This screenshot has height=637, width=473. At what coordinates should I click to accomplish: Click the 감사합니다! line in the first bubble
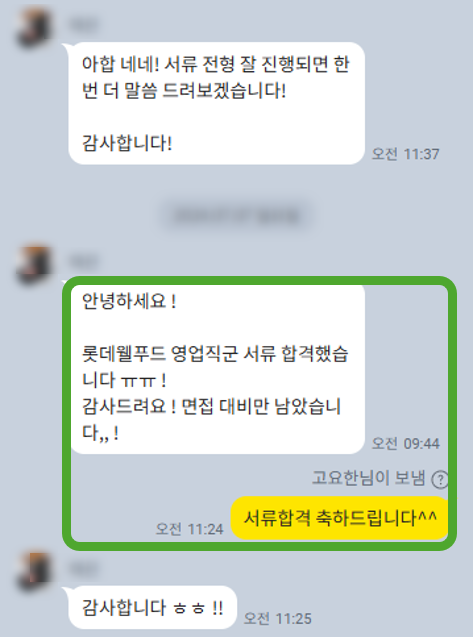tap(127, 143)
